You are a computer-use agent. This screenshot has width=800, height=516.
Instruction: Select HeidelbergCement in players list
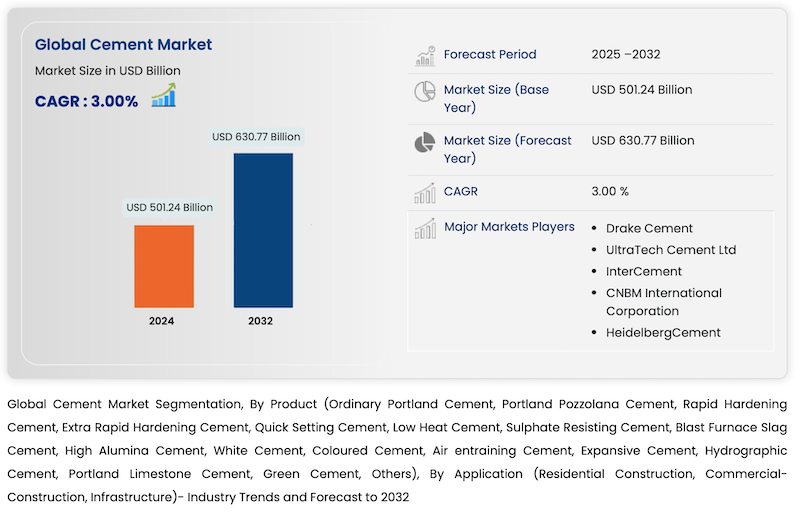pyautogui.click(x=662, y=333)
